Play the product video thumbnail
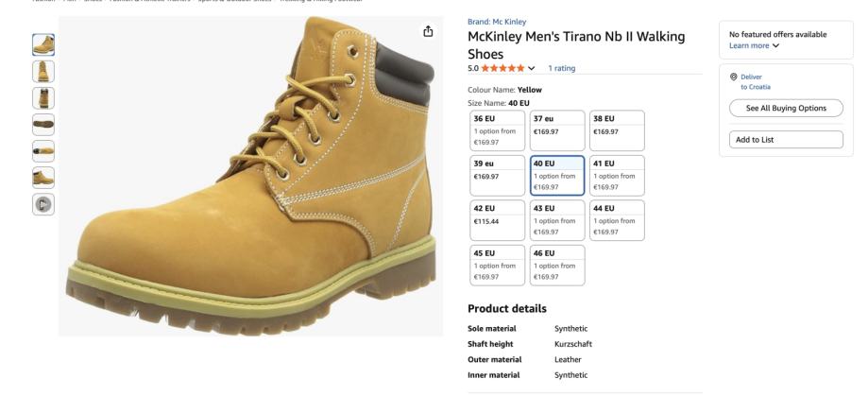 pyautogui.click(x=43, y=202)
